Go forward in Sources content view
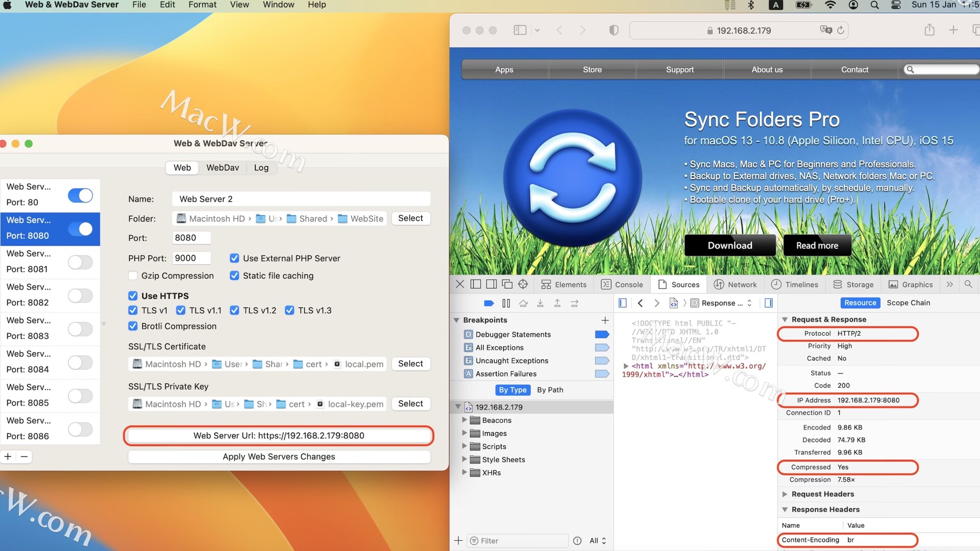 (x=657, y=303)
